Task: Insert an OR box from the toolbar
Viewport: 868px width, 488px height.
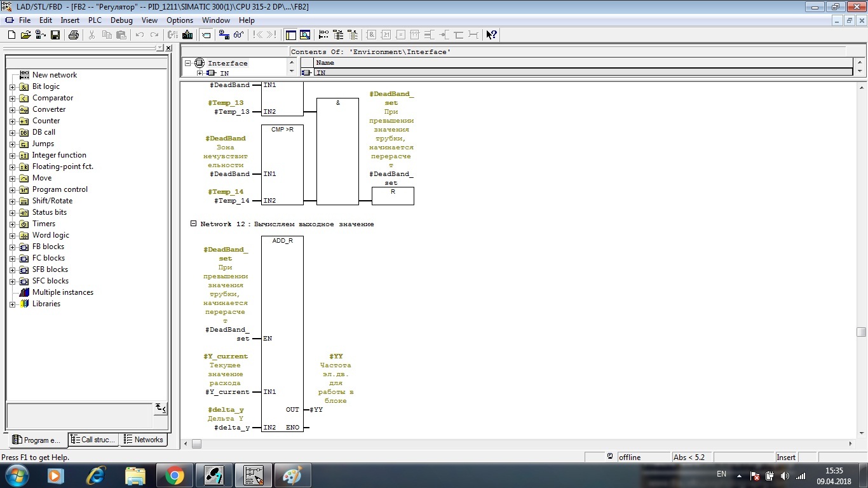Action: (x=386, y=35)
